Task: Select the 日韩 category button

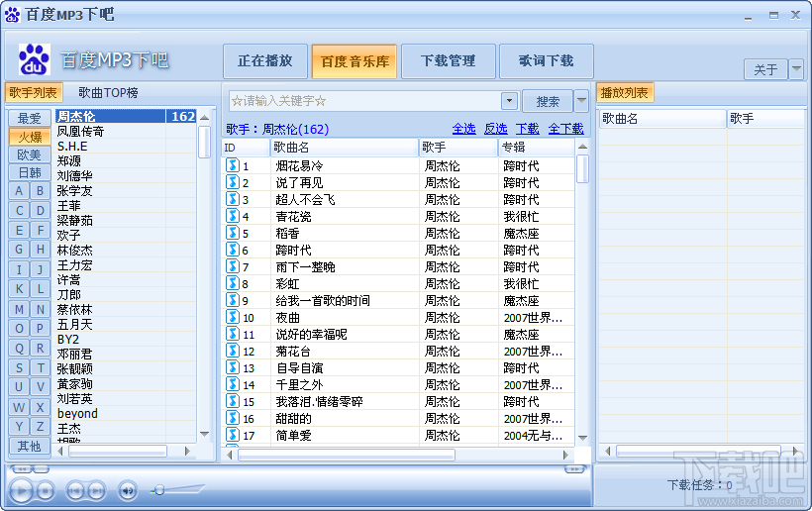Action: pos(30,172)
